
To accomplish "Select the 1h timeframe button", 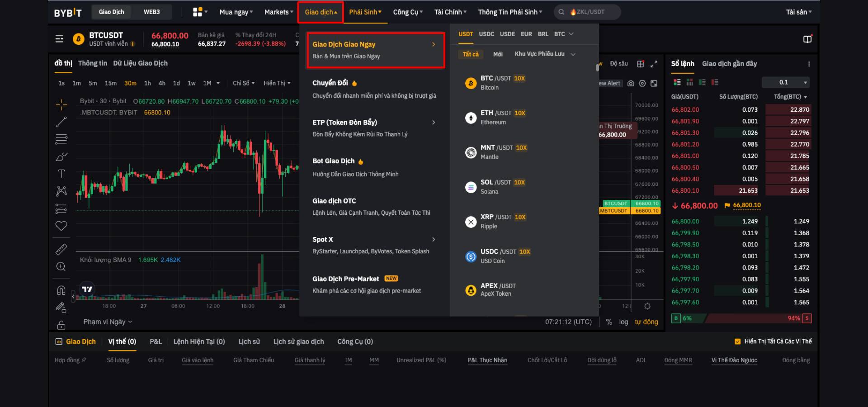I will 147,83.
